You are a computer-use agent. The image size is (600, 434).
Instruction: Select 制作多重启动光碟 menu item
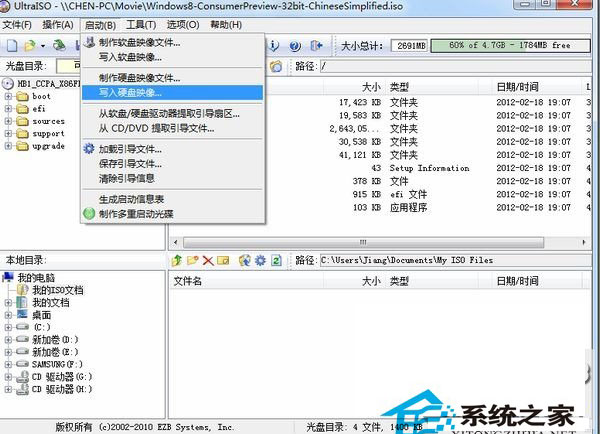(x=173, y=214)
